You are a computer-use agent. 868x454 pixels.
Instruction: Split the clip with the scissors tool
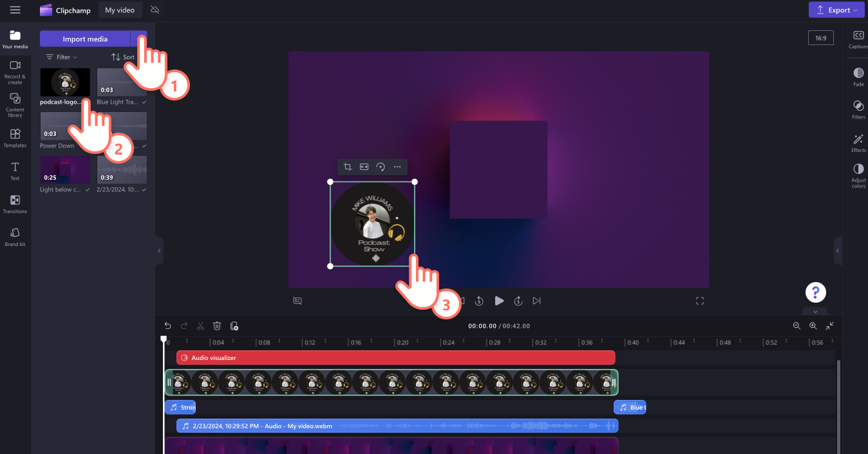(200, 326)
